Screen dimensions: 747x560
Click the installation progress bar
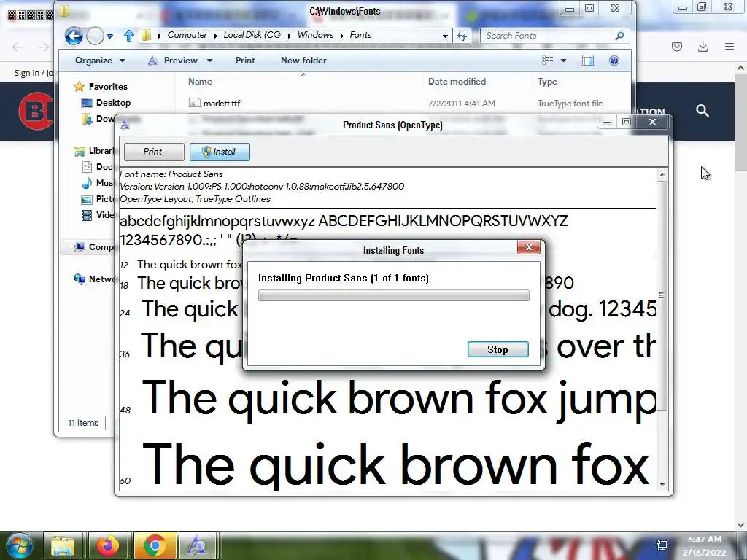tap(393, 296)
